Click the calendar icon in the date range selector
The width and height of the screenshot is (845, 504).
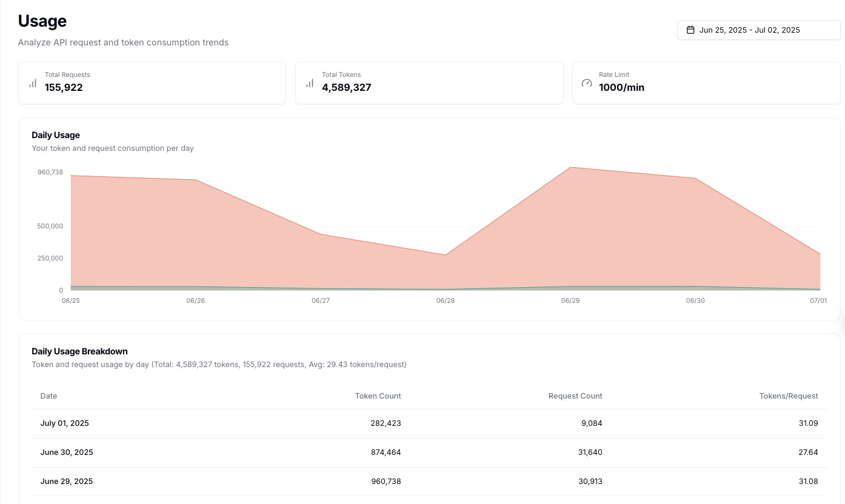pos(690,30)
